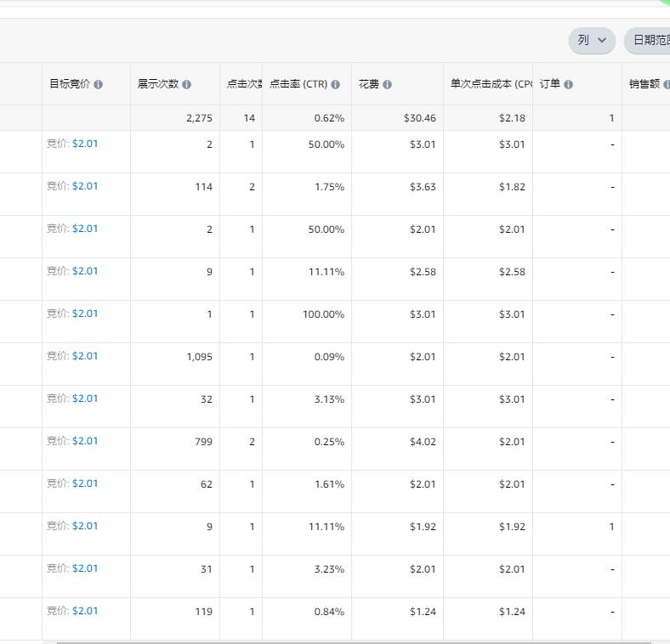Select the total CTR value 0.62%
670x644 pixels.
click(x=329, y=118)
